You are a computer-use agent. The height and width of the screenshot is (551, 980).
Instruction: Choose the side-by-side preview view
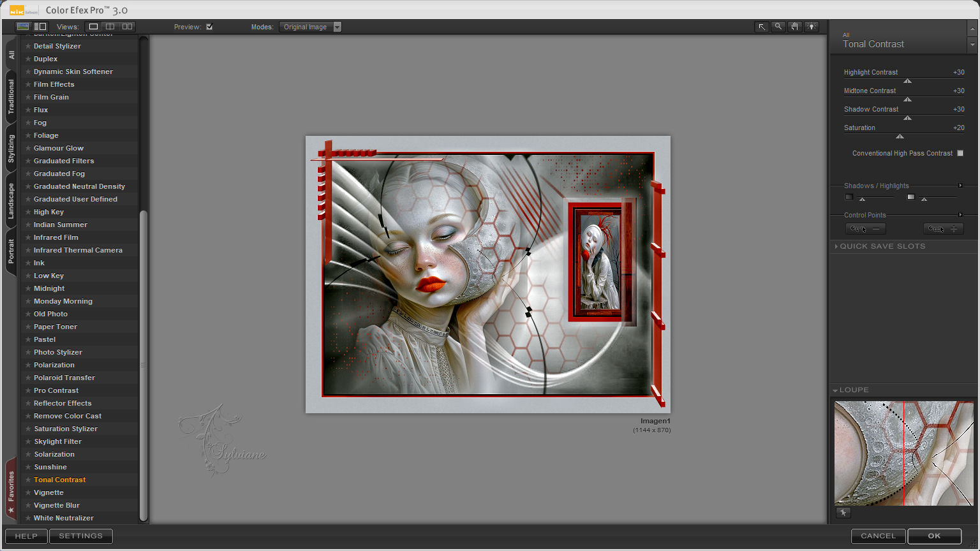point(128,27)
